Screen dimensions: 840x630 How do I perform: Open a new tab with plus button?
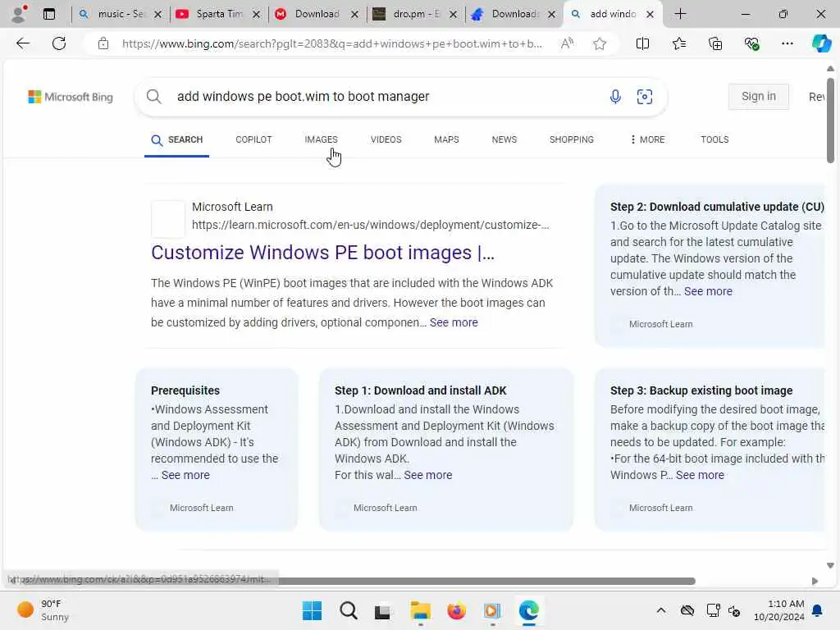[680, 14]
